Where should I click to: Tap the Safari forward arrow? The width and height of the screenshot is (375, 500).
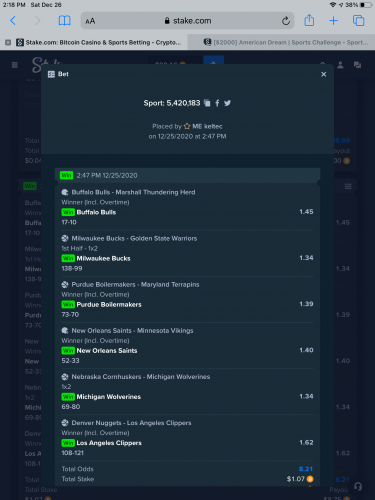coord(38,21)
